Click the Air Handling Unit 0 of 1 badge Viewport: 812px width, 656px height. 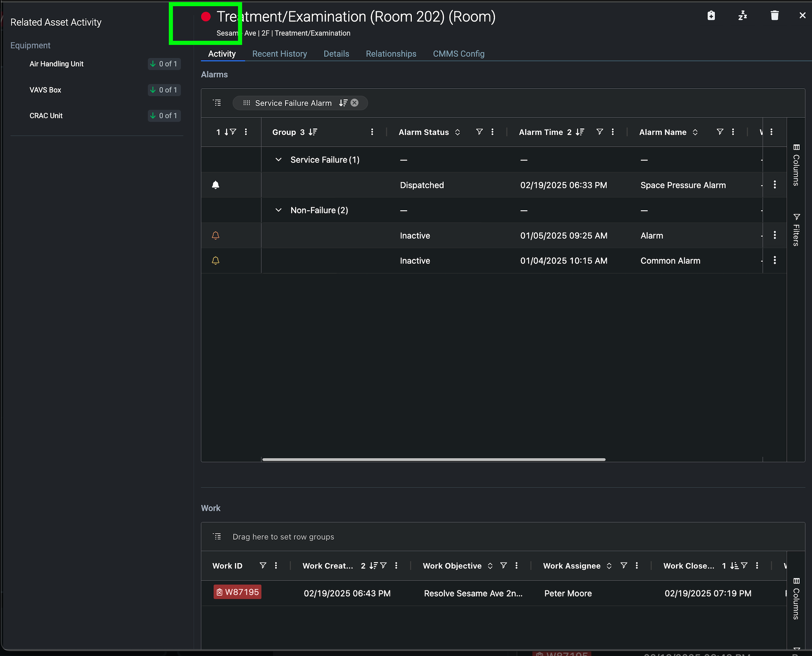[x=164, y=64]
